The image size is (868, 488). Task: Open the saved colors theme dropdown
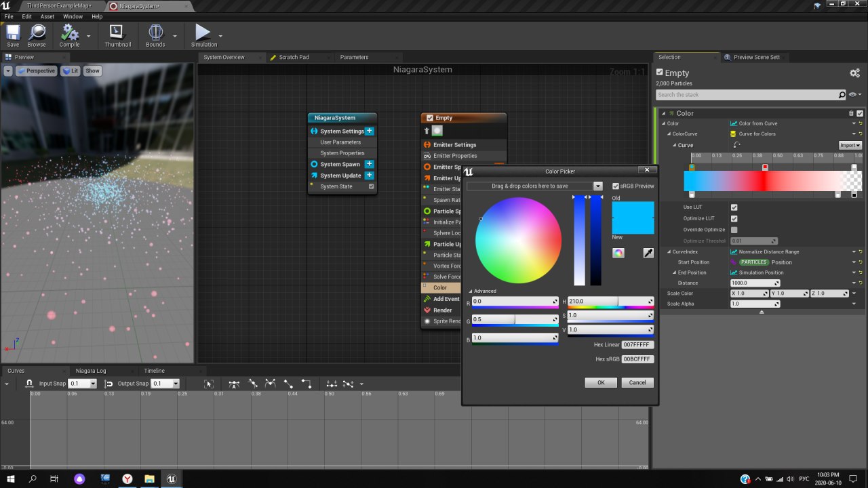click(597, 186)
